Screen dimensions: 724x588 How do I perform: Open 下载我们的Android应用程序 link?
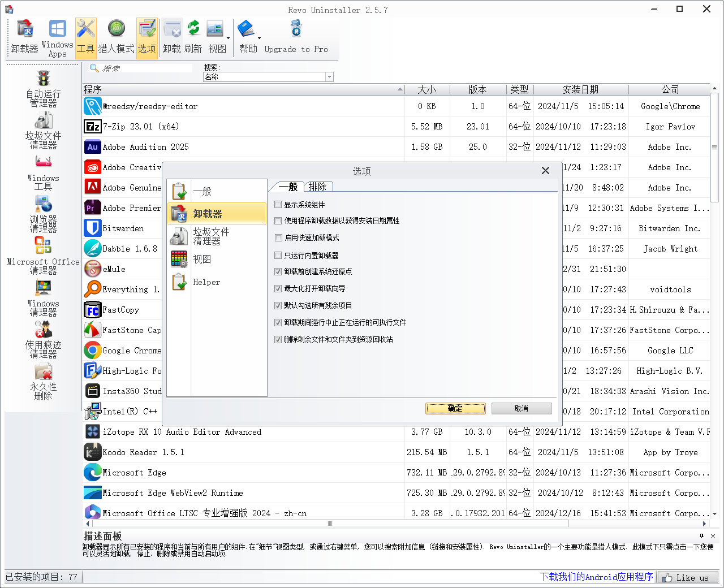click(596, 577)
